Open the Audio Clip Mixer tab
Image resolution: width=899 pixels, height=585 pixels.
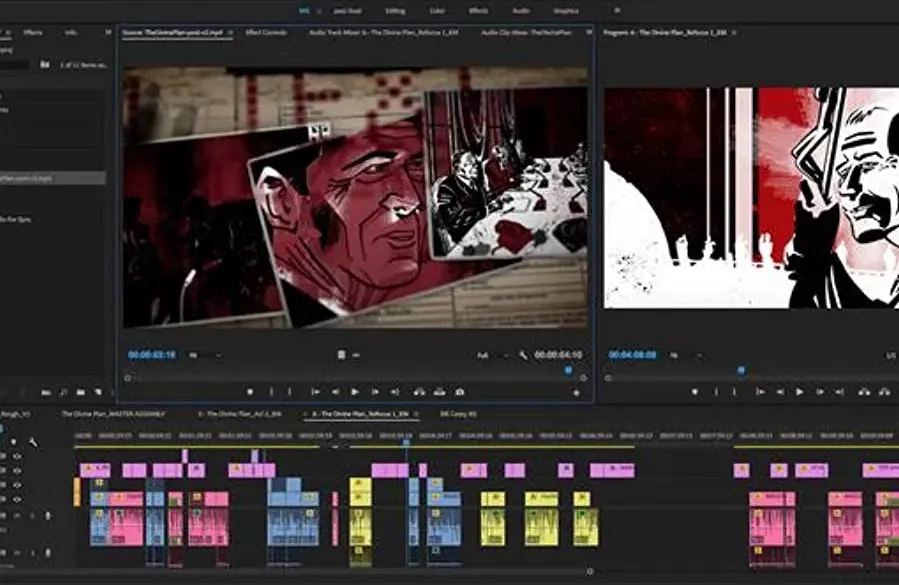[x=526, y=33]
